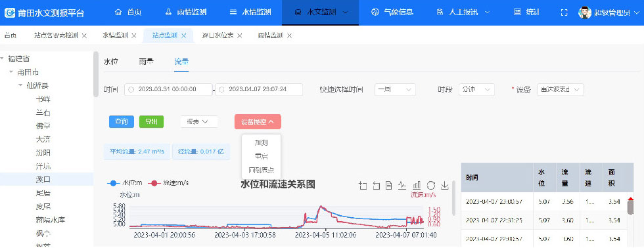Switch to the 雨量 data tab
Screen dimensions: 644x248
click(146, 62)
